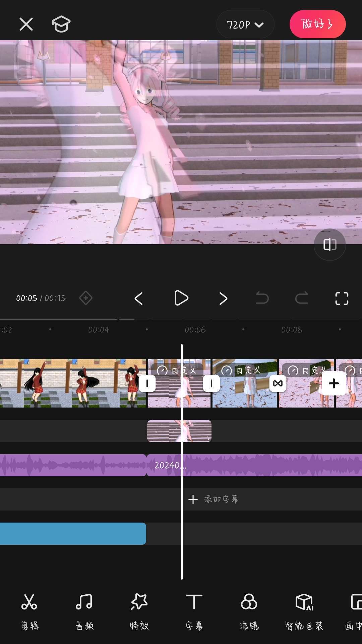Open the 画中画 picture-in-picture tool
This screenshot has height=644, width=362.
(354, 611)
